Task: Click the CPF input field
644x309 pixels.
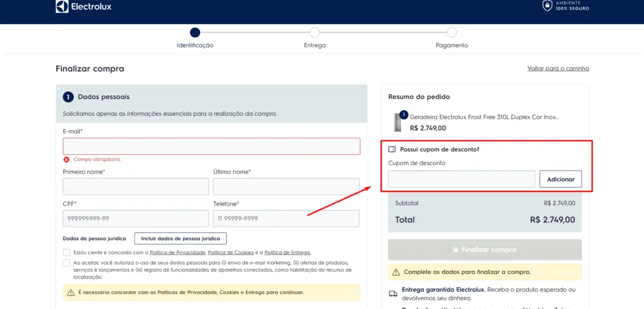Action: [136, 218]
